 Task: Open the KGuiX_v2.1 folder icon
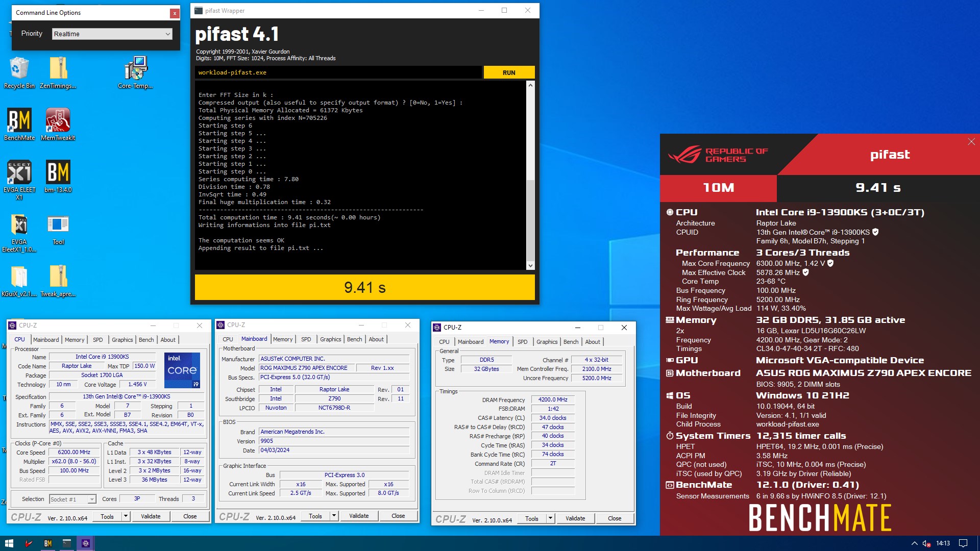coord(19,281)
